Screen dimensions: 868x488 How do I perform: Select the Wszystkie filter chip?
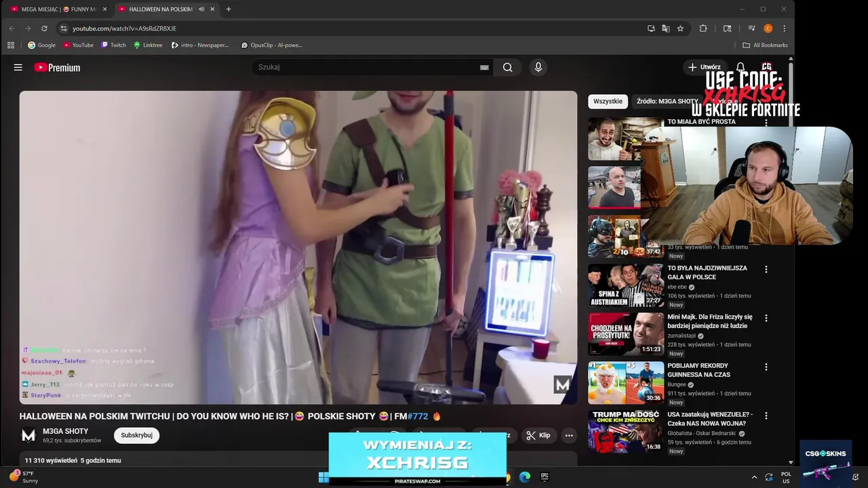(x=608, y=101)
